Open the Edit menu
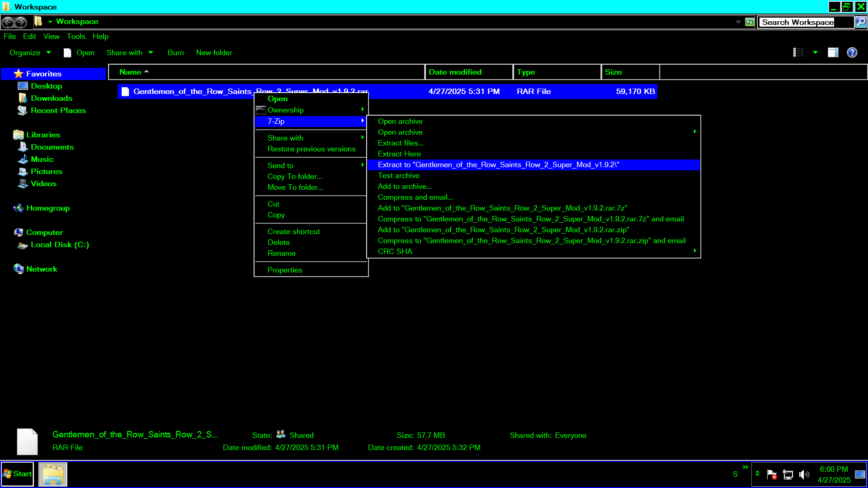This screenshot has height=488, width=868. tap(29, 37)
